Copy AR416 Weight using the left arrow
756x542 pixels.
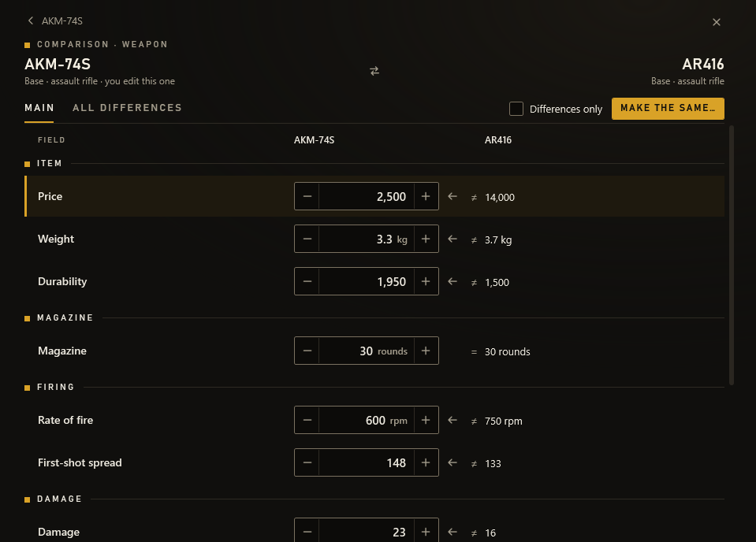[452, 239]
